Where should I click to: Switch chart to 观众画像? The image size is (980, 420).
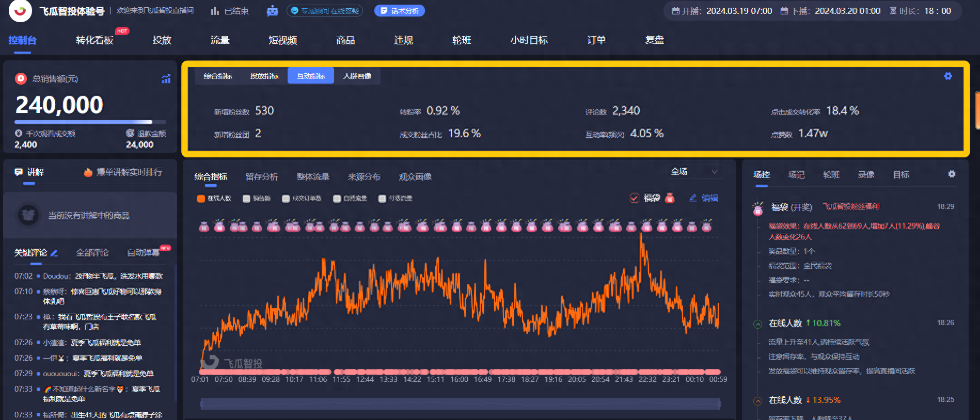415,177
